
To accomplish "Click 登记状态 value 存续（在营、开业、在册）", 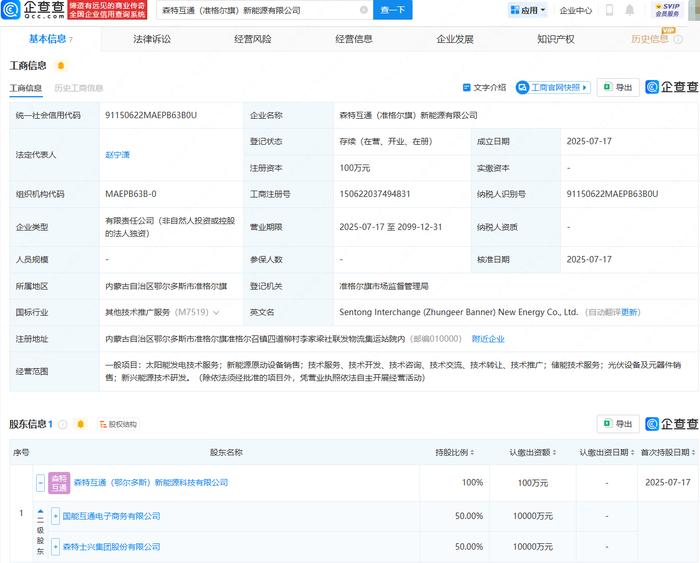I will [386, 142].
